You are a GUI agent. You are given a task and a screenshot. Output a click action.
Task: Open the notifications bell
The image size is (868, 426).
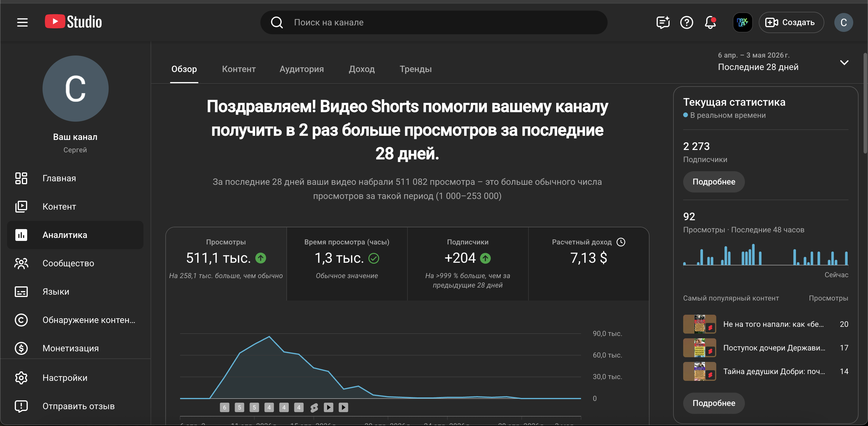[x=710, y=22]
